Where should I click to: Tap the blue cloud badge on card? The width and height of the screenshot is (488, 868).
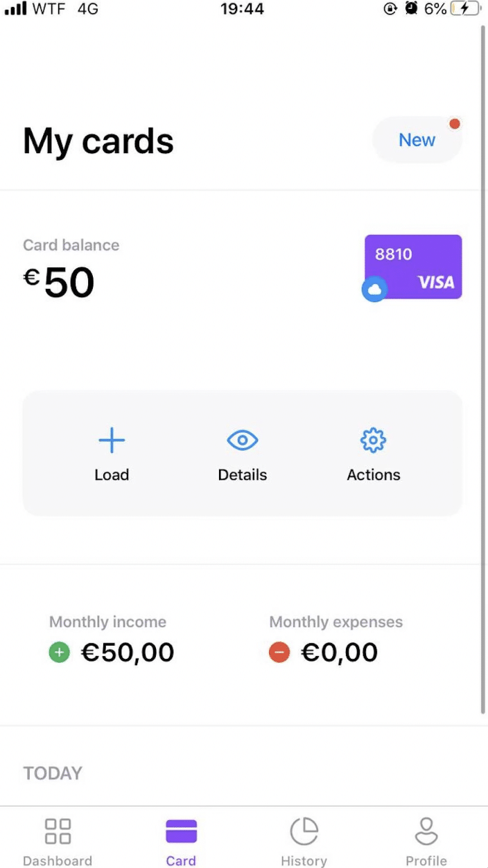374,290
